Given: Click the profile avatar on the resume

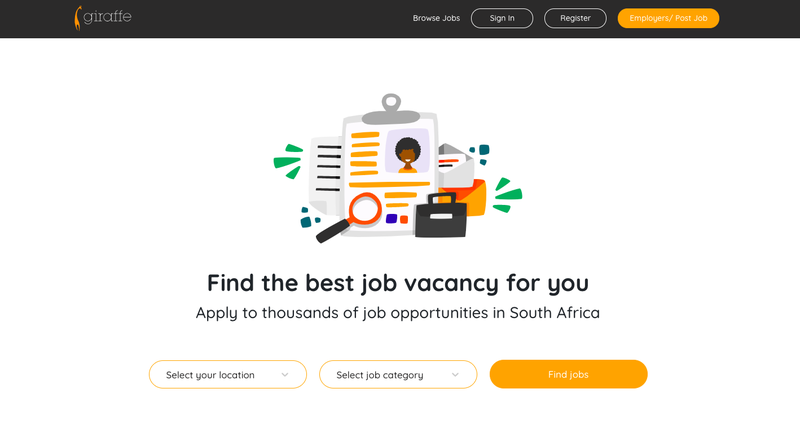Looking at the screenshot, I should coord(407,154).
